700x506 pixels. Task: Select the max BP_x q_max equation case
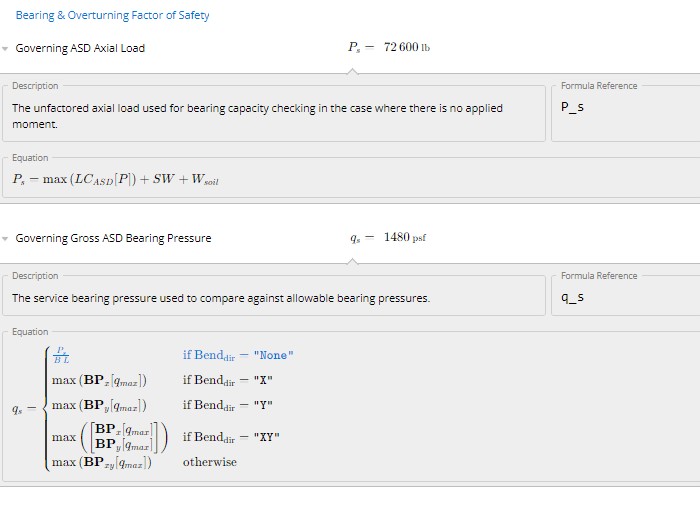click(99, 380)
